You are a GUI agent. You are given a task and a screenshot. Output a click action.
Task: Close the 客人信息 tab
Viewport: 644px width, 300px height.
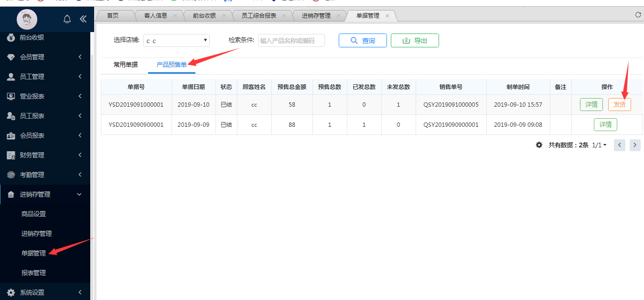pyautogui.click(x=175, y=16)
